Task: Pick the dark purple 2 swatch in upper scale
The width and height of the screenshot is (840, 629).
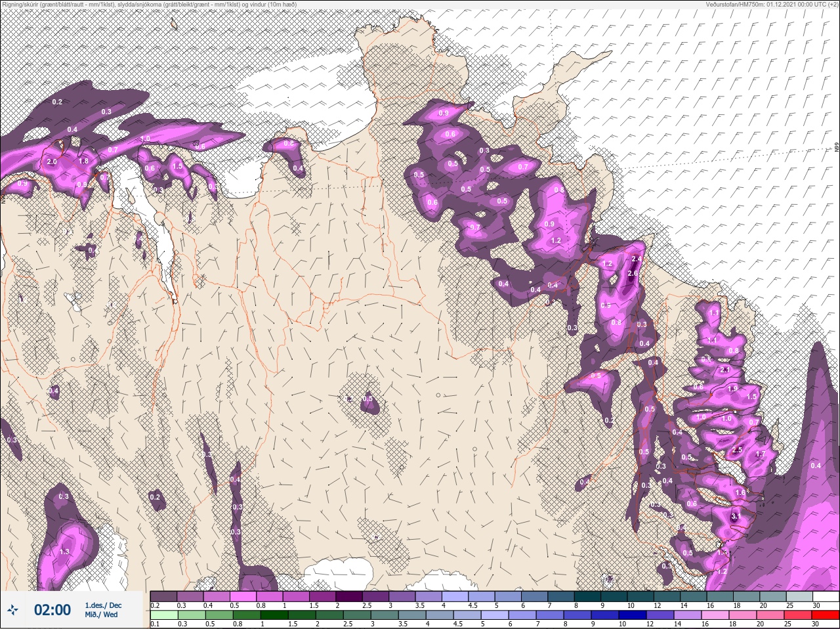Action: (x=349, y=596)
